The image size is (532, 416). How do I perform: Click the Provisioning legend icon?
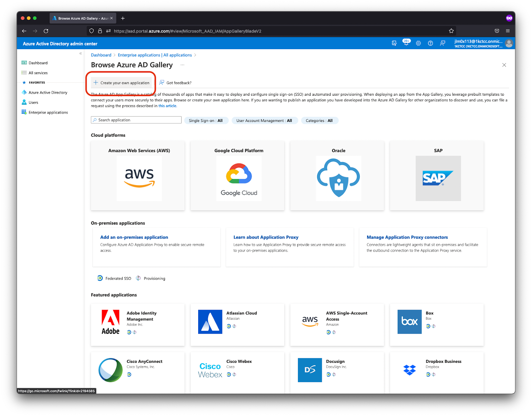(x=138, y=278)
